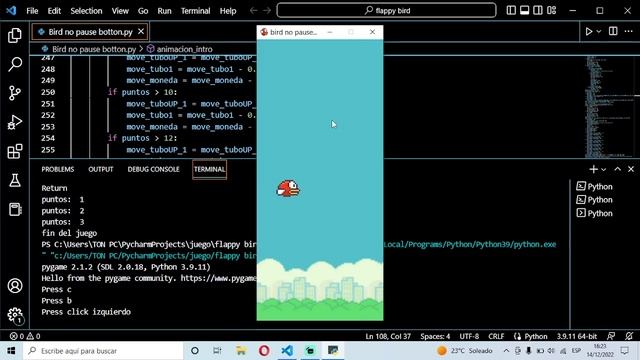This screenshot has width=640, height=360.
Task: Open the terminal launch profile dropdown
Action: pyautogui.click(x=604, y=169)
